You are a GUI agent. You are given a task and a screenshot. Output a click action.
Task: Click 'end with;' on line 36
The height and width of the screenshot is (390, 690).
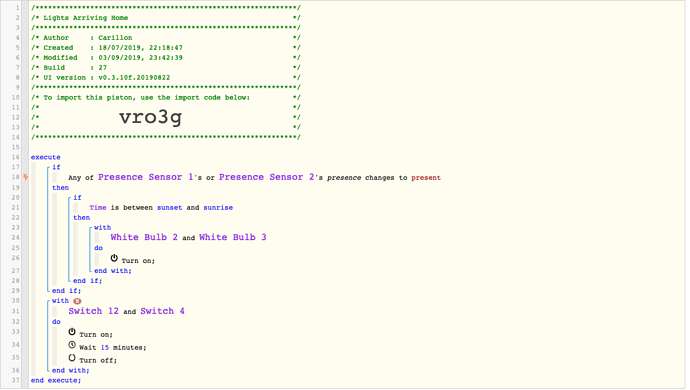click(70, 371)
